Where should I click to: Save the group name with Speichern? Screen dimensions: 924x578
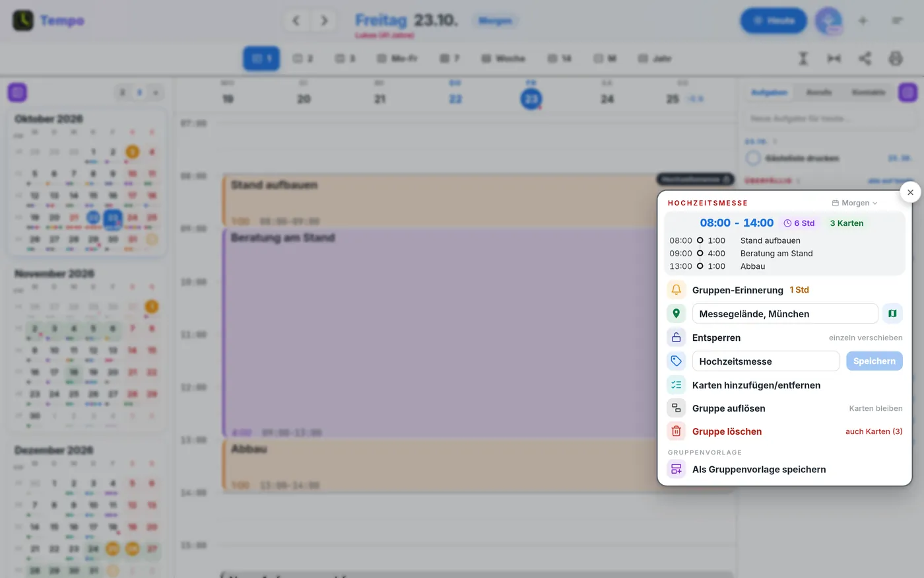874,361
